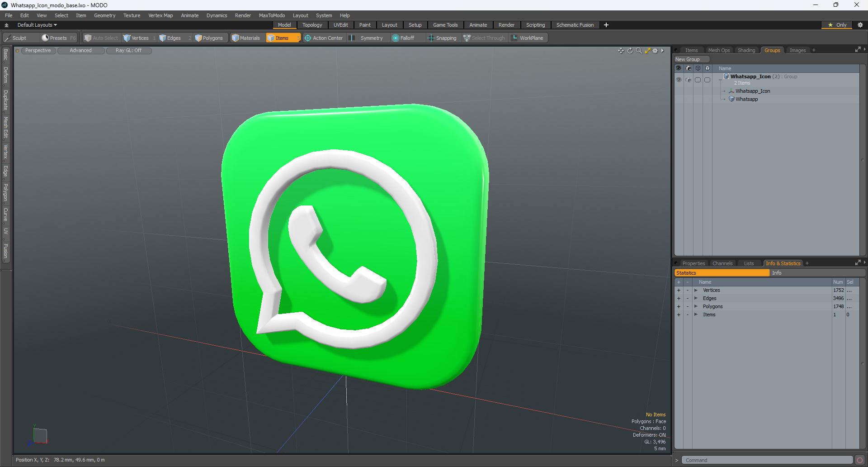Click minus button on Edges row
The height and width of the screenshot is (467, 868).
[688, 298]
